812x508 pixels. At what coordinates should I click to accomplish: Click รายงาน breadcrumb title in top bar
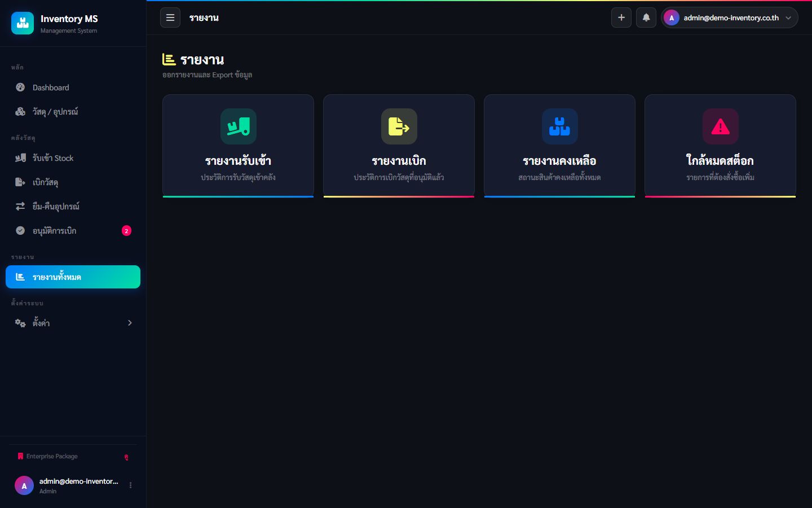[x=204, y=18]
